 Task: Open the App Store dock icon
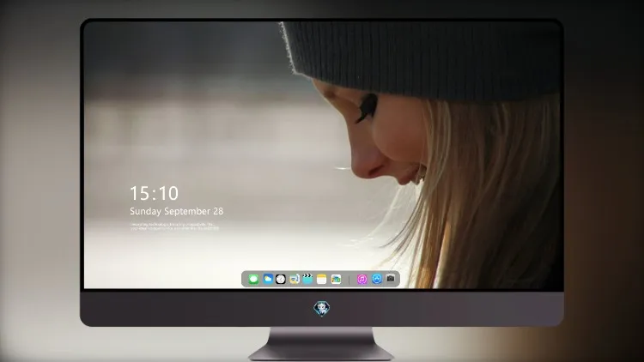[377, 279]
